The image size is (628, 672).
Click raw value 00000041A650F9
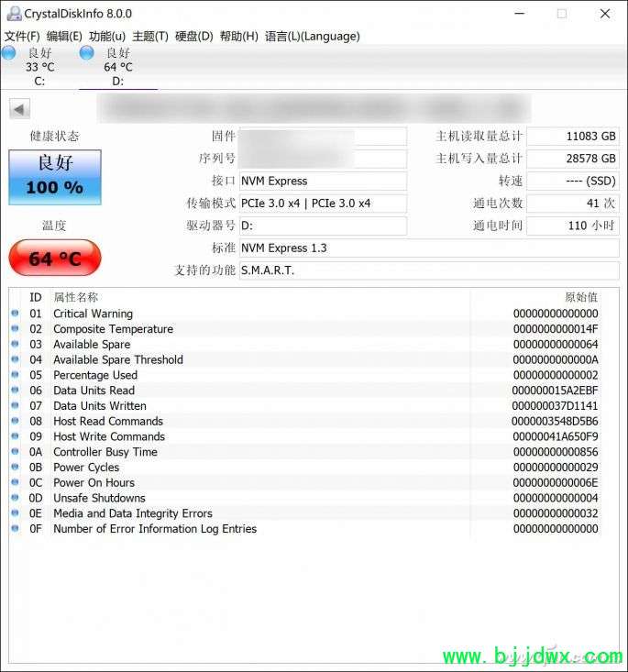[x=556, y=436]
